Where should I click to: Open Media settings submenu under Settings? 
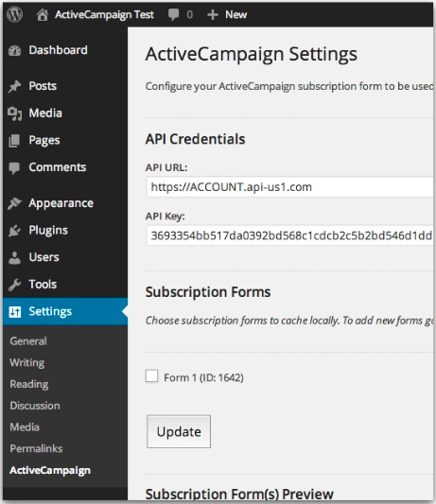25,427
